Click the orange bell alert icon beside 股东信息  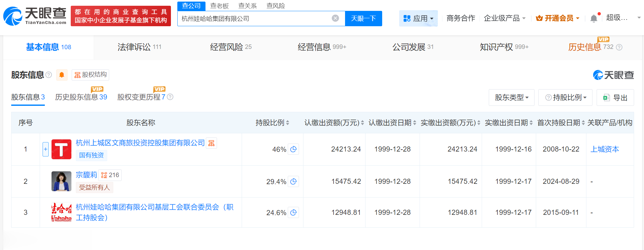coord(62,75)
